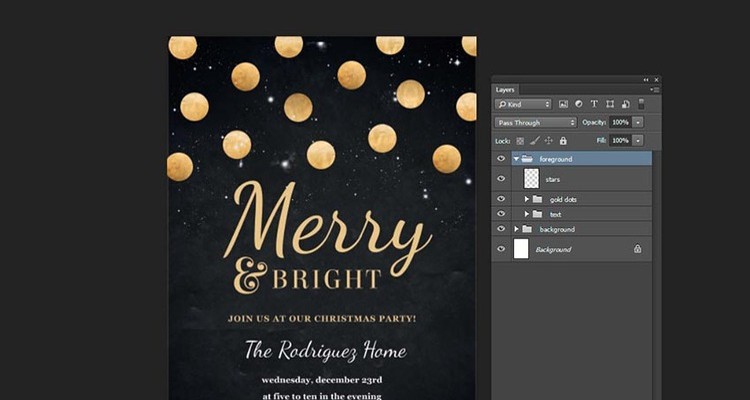The width and height of the screenshot is (750, 400).
Task: Open the Layers panel flyout menu
Action: pos(656,89)
